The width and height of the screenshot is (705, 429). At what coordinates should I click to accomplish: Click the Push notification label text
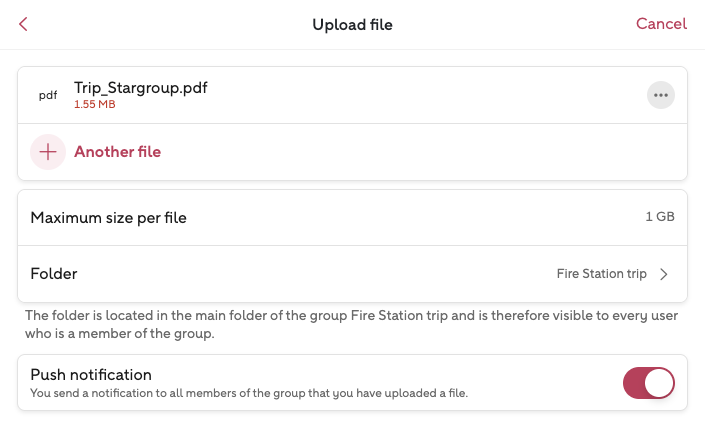(x=91, y=375)
